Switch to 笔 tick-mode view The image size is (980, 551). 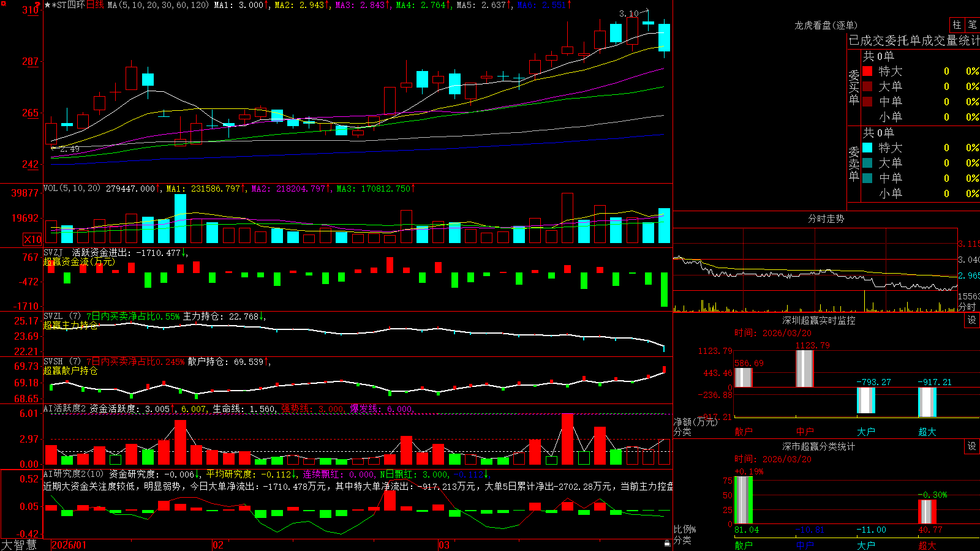point(973,24)
